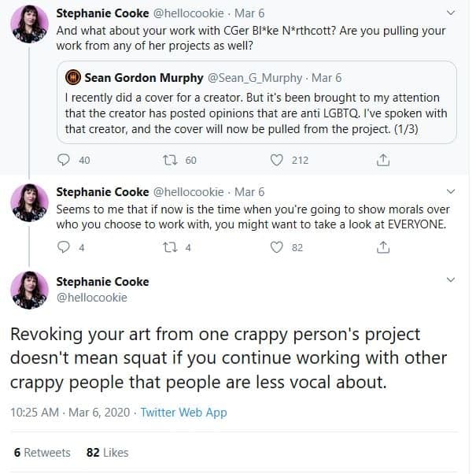This screenshot has height=474, width=476.
Task: Expand the second tweet's options chevron
Action: pos(451,191)
